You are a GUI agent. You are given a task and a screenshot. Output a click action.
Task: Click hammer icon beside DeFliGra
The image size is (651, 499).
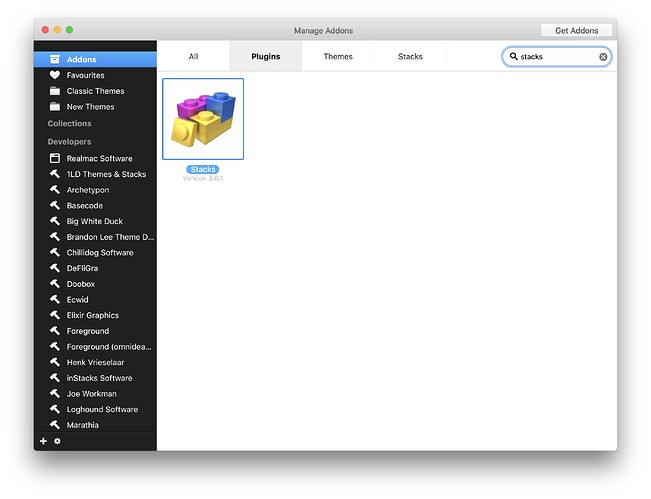55,268
